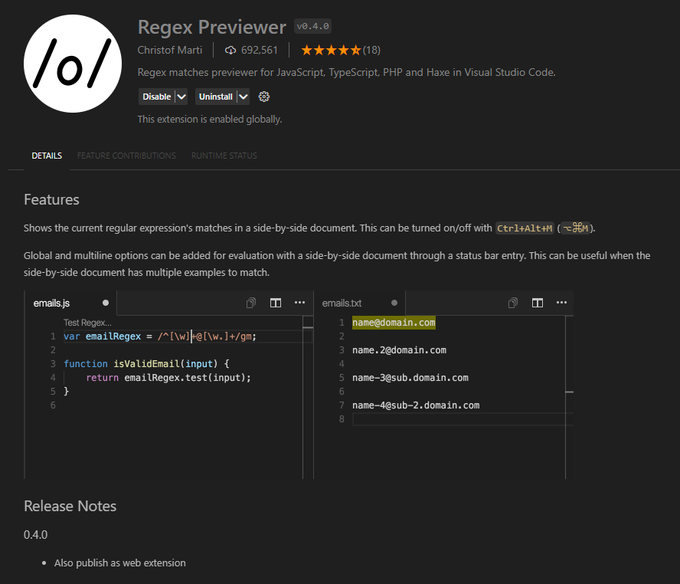Click the name-3@sub.domain.com line
Viewport: 680px width, 584px height.
pos(410,378)
